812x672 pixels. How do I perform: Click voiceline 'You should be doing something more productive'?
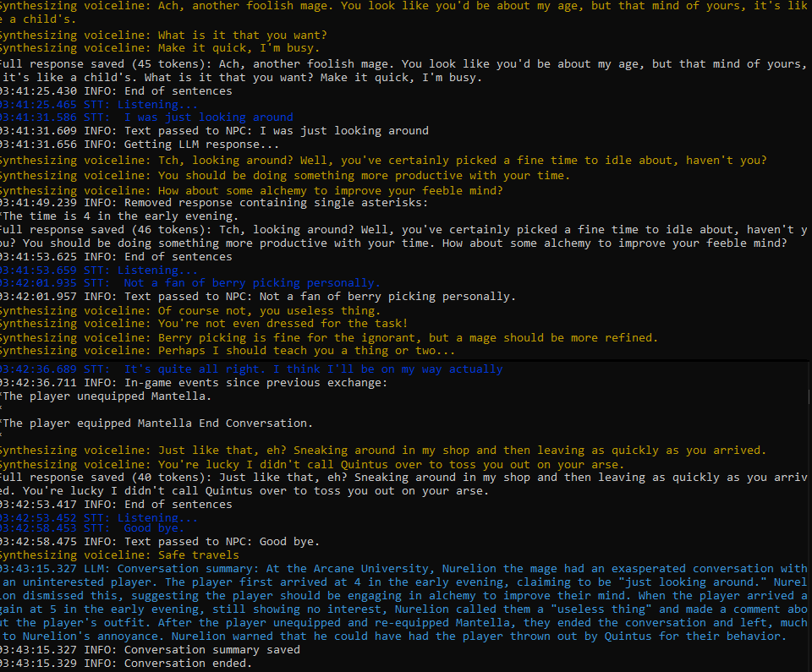(285, 176)
